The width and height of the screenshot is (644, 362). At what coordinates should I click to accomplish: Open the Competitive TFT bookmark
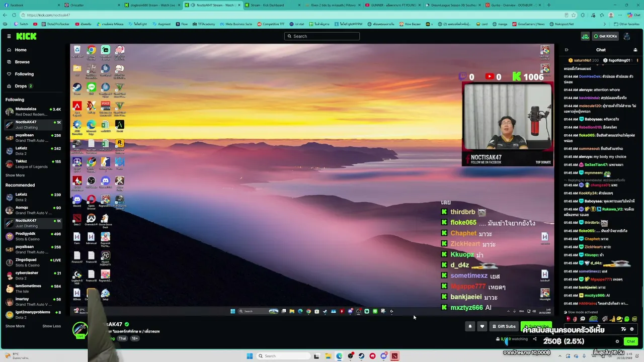coord(271,24)
